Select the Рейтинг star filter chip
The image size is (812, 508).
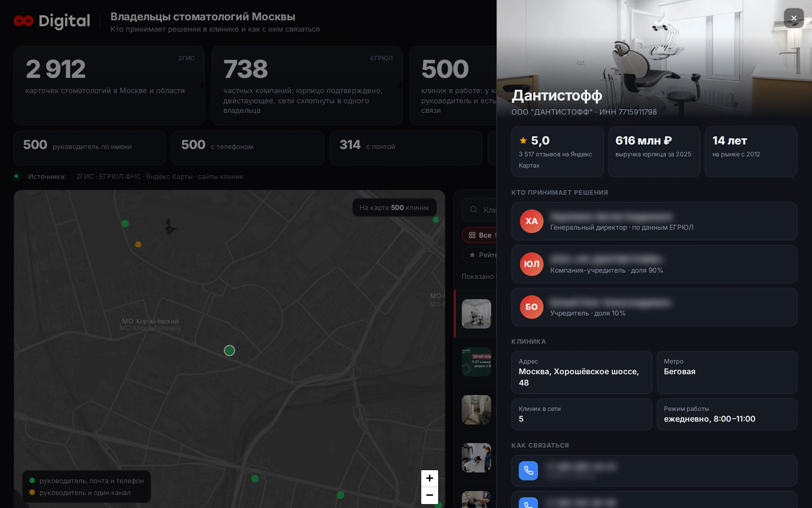tap(479, 255)
